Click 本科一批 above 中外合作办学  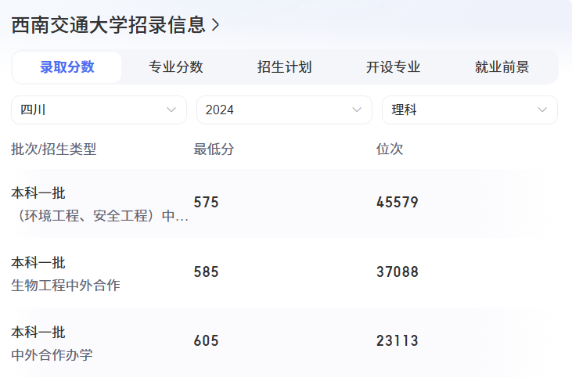point(38,333)
